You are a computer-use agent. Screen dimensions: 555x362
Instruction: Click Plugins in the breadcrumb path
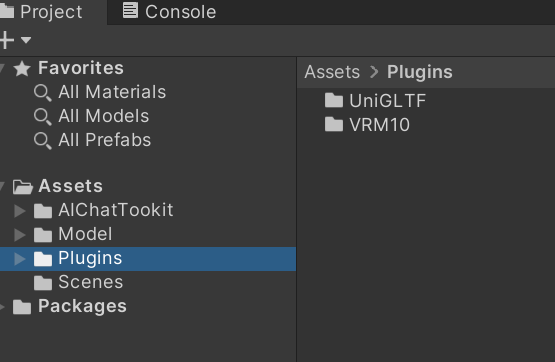click(x=419, y=72)
